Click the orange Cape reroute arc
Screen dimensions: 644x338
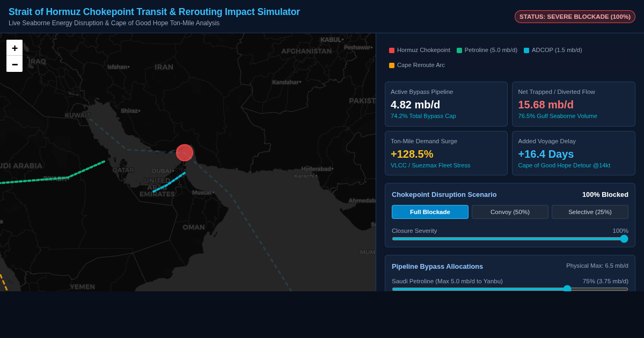4,283
